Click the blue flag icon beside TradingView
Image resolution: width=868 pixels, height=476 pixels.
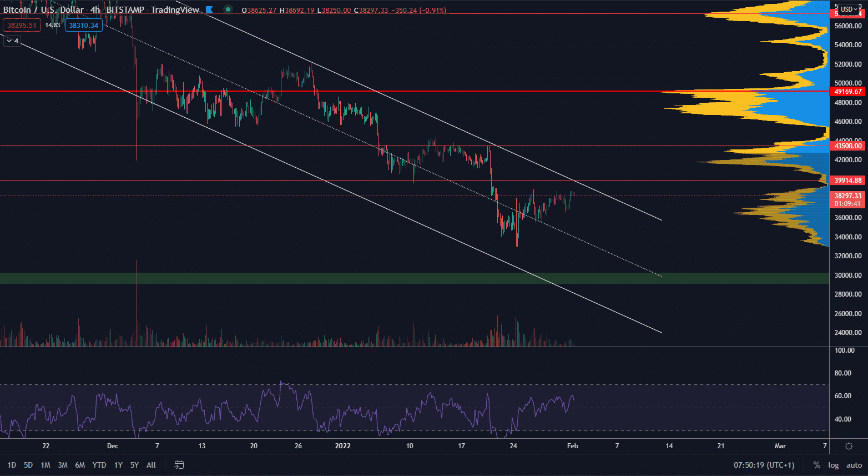(x=209, y=9)
